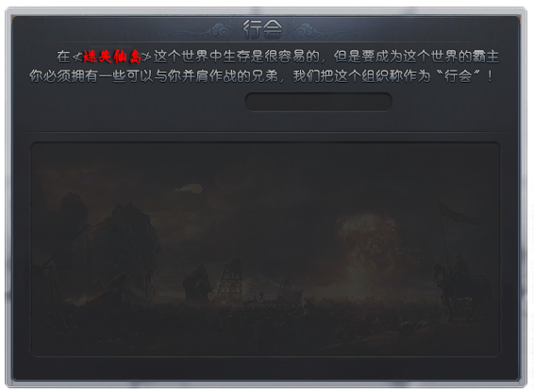This screenshot has width=534, height=392.
Task: Click the red 迷失仙岛 game name
Action: pyautogui.click(x=112, y=57)
